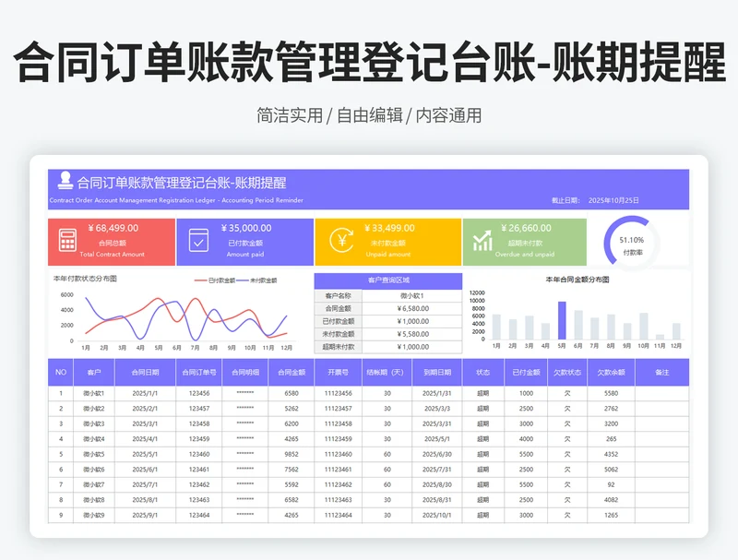Click the 结帐期 (天) column header

point(387,372)
